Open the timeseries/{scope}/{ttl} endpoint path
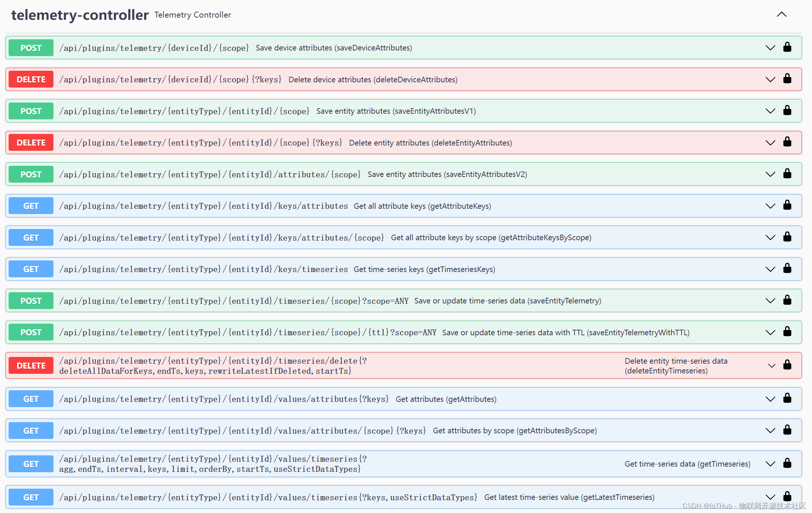 [248, 332]
